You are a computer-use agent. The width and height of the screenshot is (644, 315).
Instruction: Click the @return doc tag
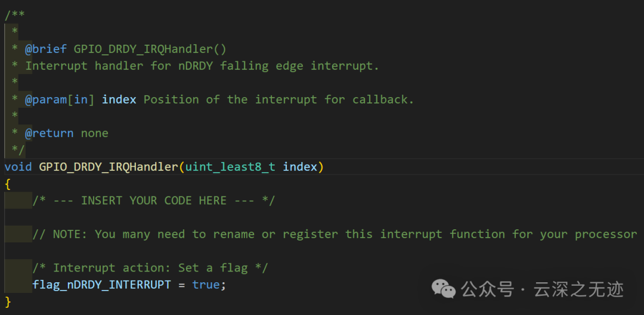[x=49, y=133]
